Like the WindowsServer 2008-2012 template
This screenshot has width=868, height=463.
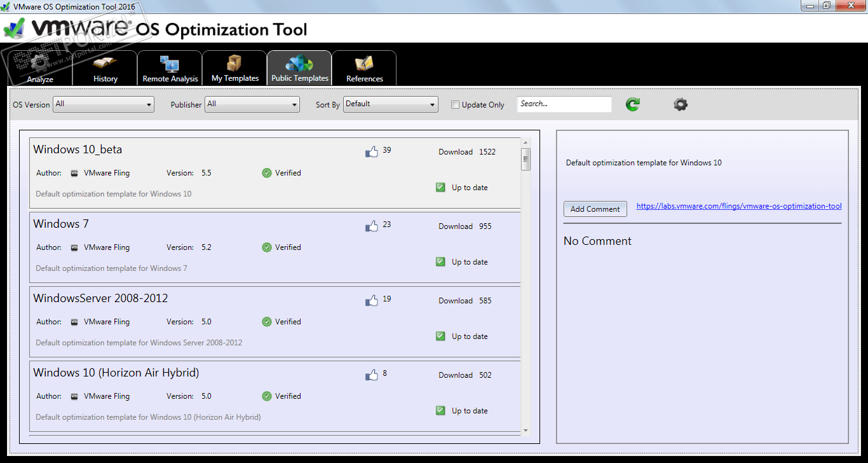pos(372,301)
